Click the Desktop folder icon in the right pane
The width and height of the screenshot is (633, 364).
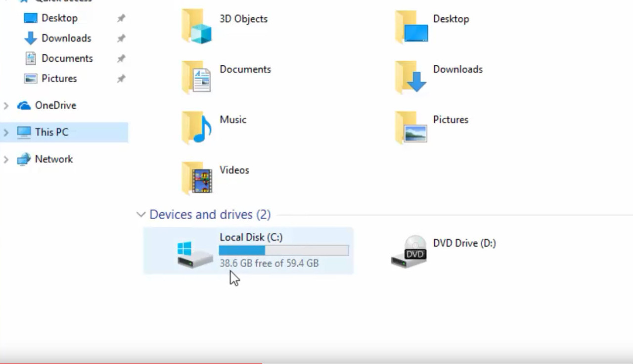click(x=411, y=26)
